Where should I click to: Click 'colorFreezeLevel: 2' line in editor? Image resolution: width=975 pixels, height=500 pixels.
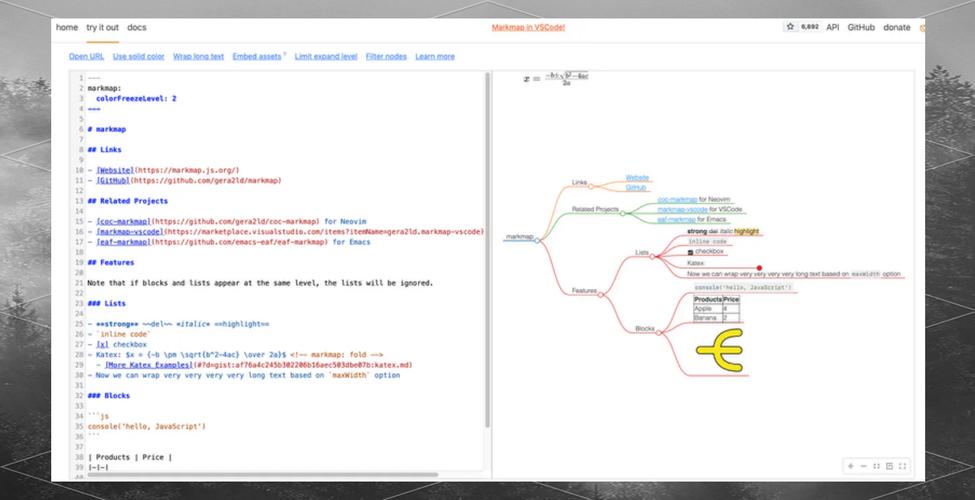136,98
